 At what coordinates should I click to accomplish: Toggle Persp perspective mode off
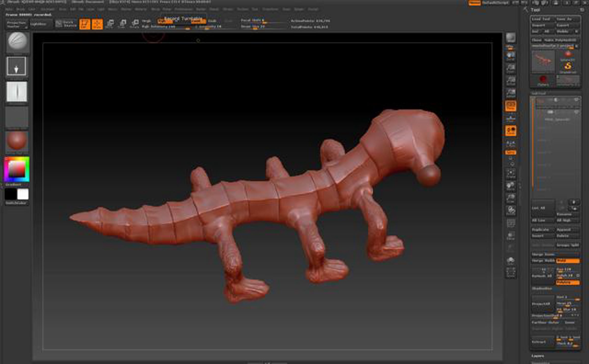(511, 106)
